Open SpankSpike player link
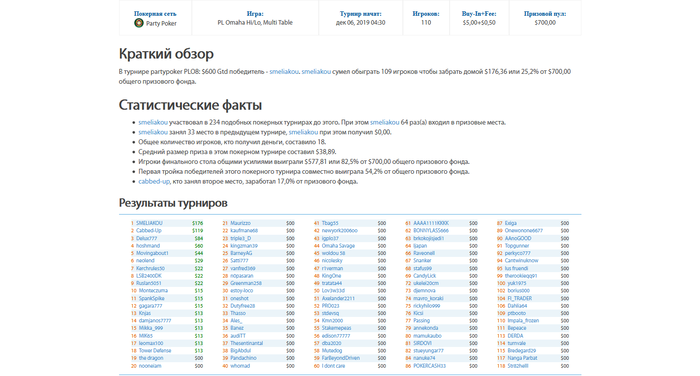 point(151,298)
